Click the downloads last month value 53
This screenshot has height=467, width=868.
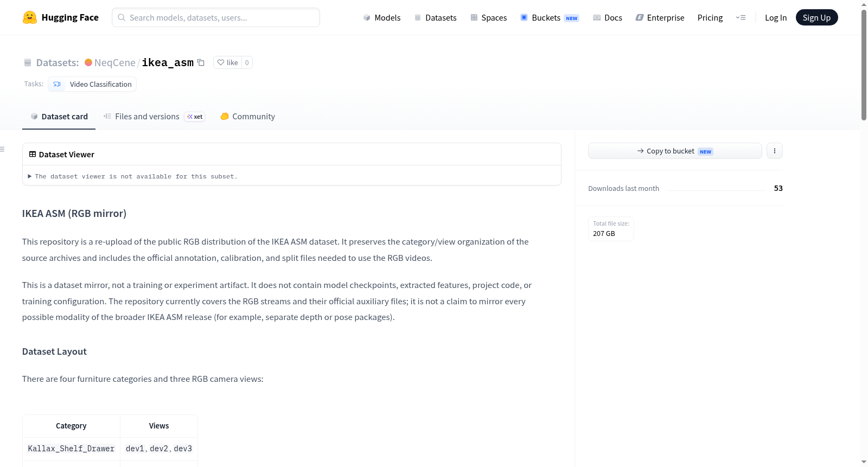click(x=778, y=188)
